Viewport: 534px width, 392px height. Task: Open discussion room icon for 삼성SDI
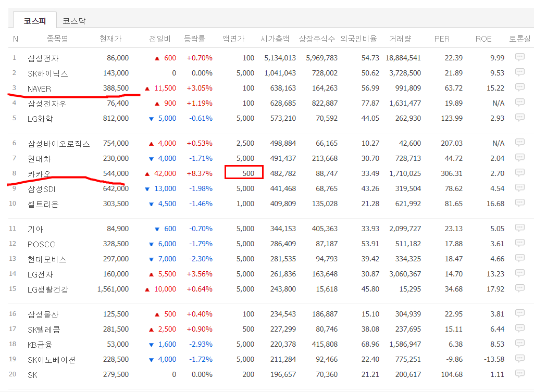520,187
